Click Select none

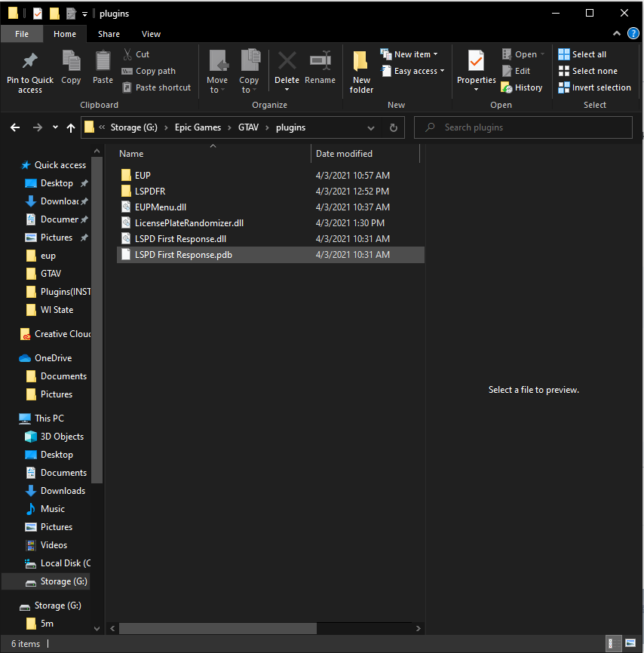(587, 71)
